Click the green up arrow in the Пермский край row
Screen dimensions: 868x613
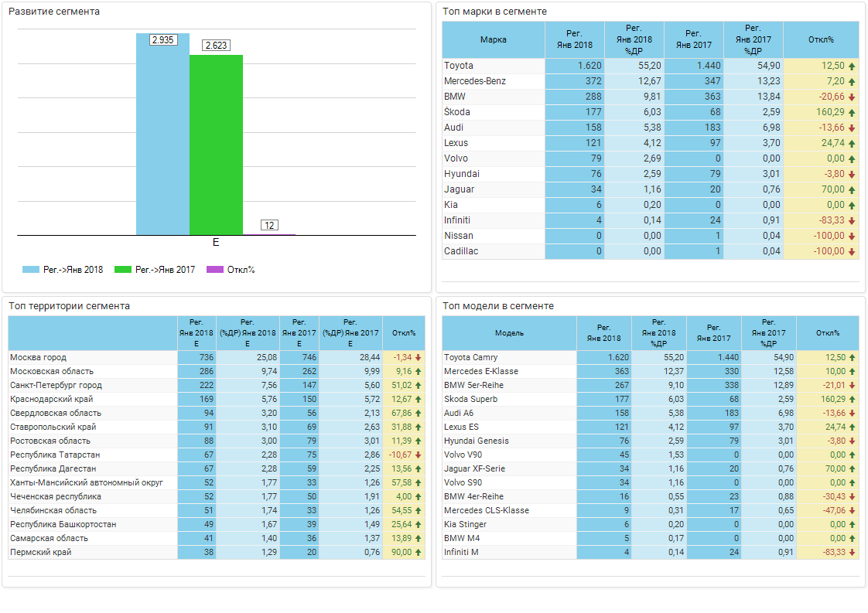pos(418,553)
